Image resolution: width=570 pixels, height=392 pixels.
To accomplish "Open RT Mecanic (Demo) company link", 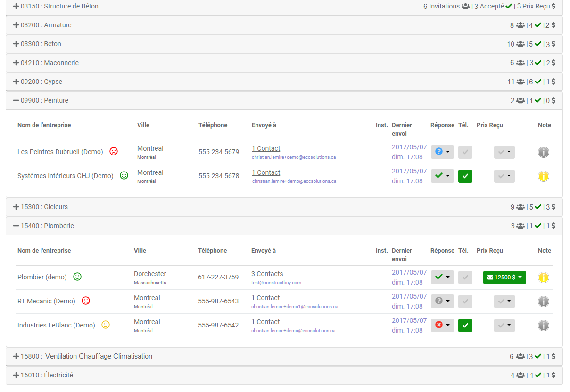I will (46, 301).
